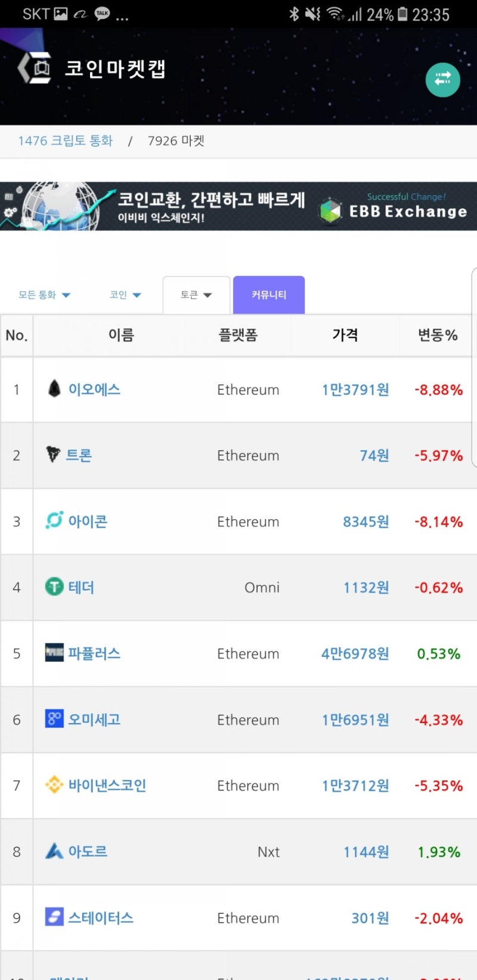Expand the 코인 filter dropdown
Screen dimensions: 477x980
[125, 294]
